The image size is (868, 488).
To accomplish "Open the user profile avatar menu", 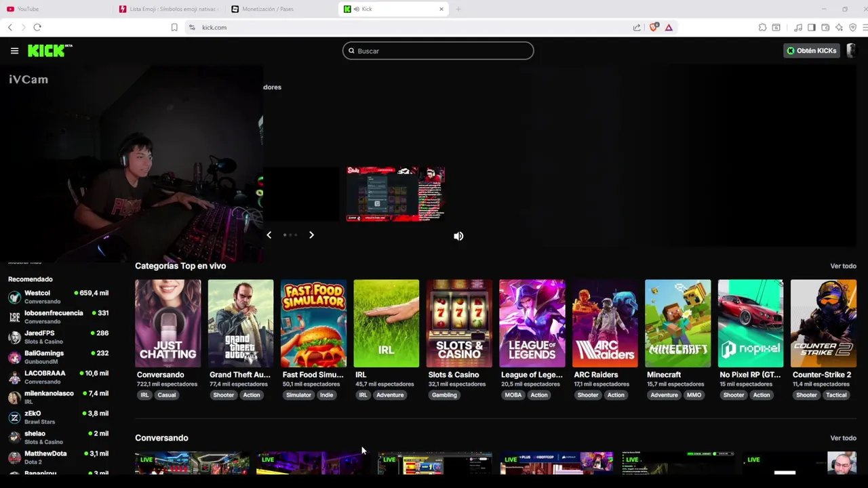I will pos(852,51).
